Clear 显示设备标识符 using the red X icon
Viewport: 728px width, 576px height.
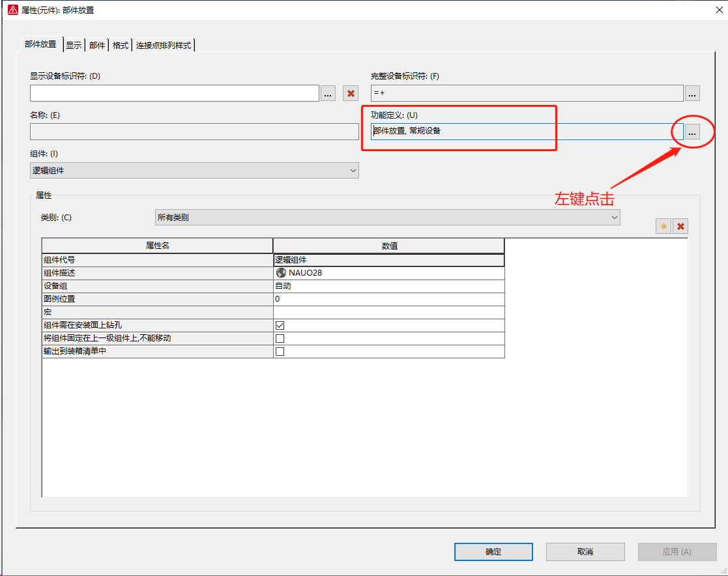point(350,93)
